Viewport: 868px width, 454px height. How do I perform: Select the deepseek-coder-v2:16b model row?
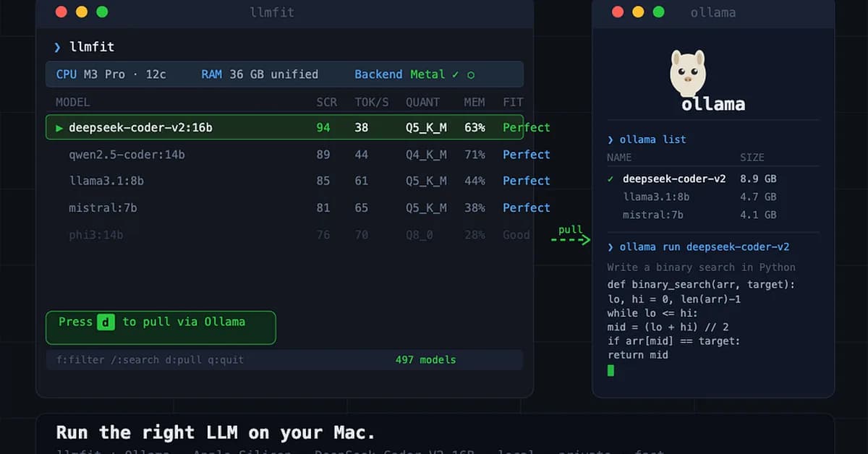click(x=284, y=127)
